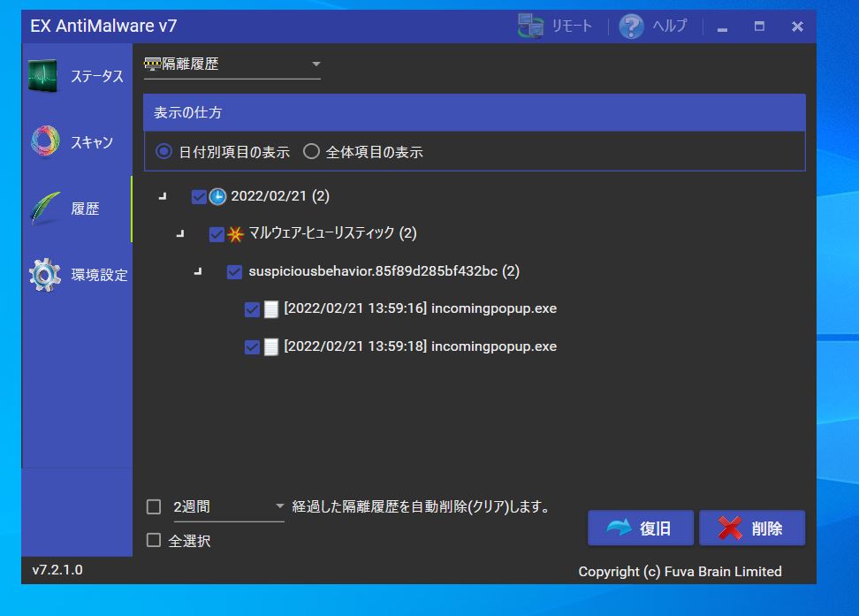
Task: Enable the auto-delete quarantine history checkbox
Action: [x=154, y=506]
